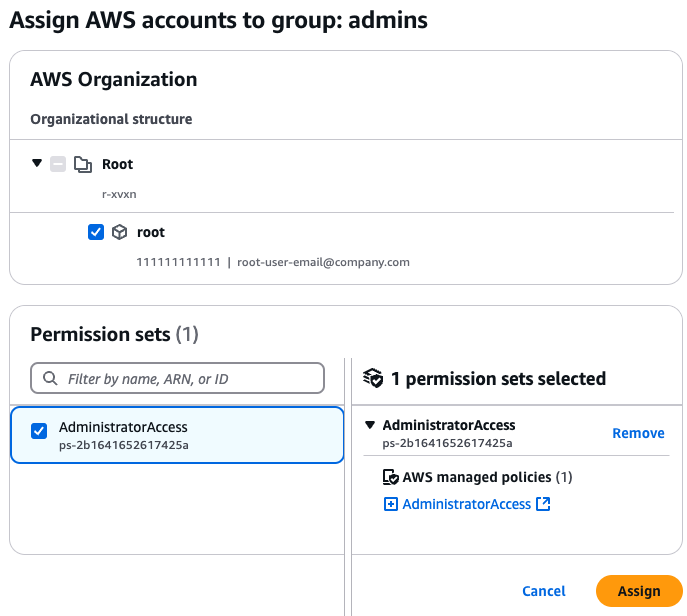The height and width of the screenshot is (616, 687).
Task: Open the AdministratorAccess managed policy link
Action: [467, 504]
